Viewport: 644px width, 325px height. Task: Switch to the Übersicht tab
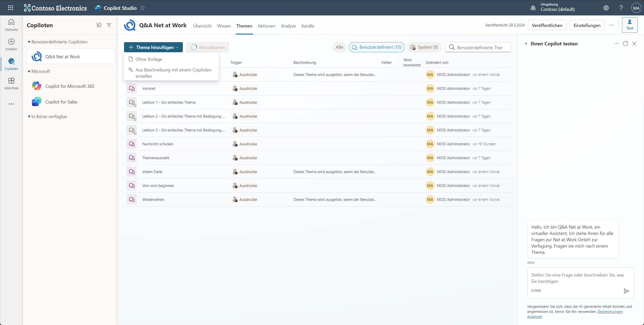click(202, 26)
